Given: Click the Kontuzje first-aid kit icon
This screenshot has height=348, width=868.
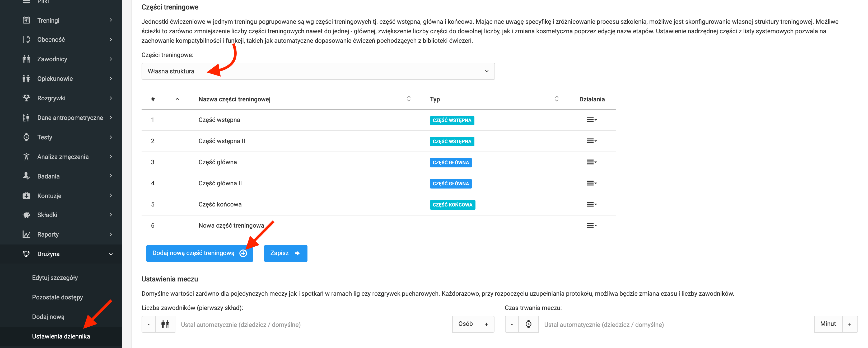Looking at the screenshot, I should click(26, 196).
